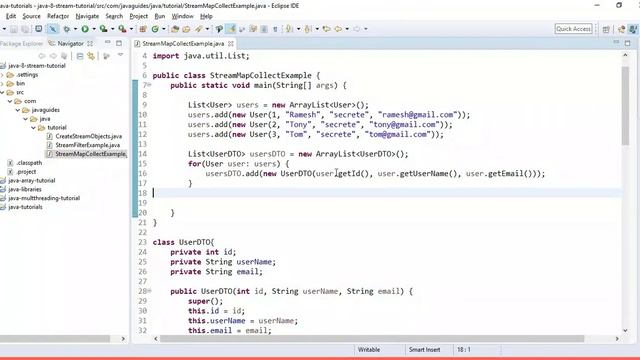
Task: Click the Open Task toolbar icon
Action: click(186, 29)
